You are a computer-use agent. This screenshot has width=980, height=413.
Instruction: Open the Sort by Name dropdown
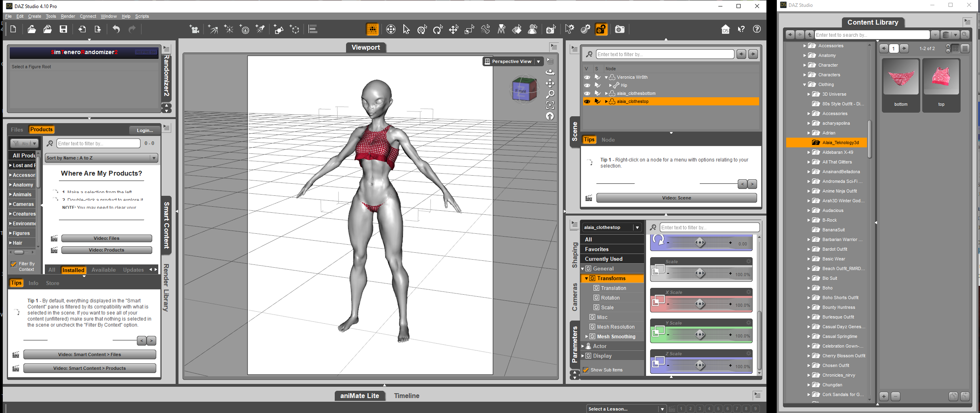(x=101, y=158)
